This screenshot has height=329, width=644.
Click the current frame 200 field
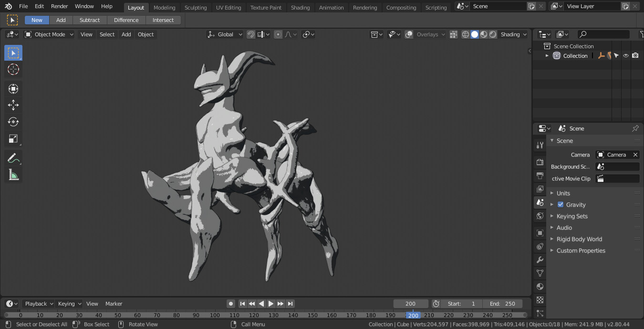[411, 304]
